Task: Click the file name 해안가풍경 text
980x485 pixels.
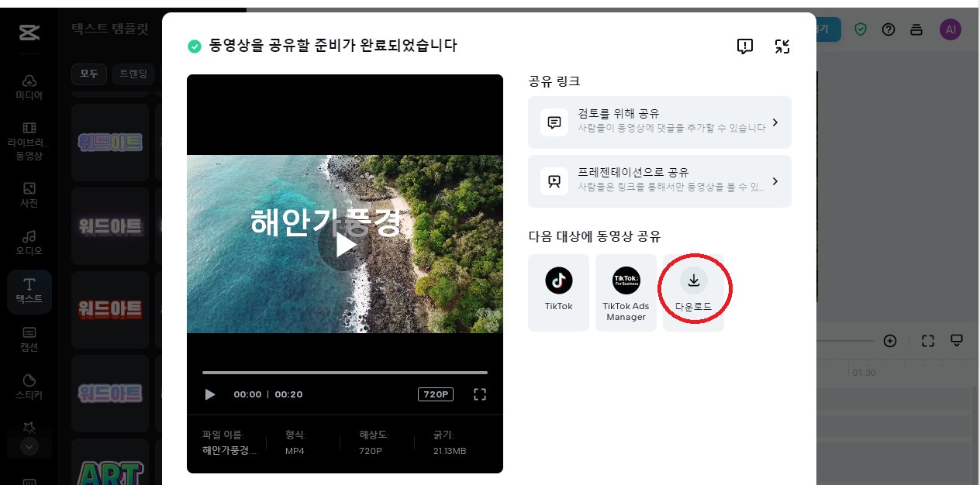Action: pyautogui.click(x=229, y=450)
